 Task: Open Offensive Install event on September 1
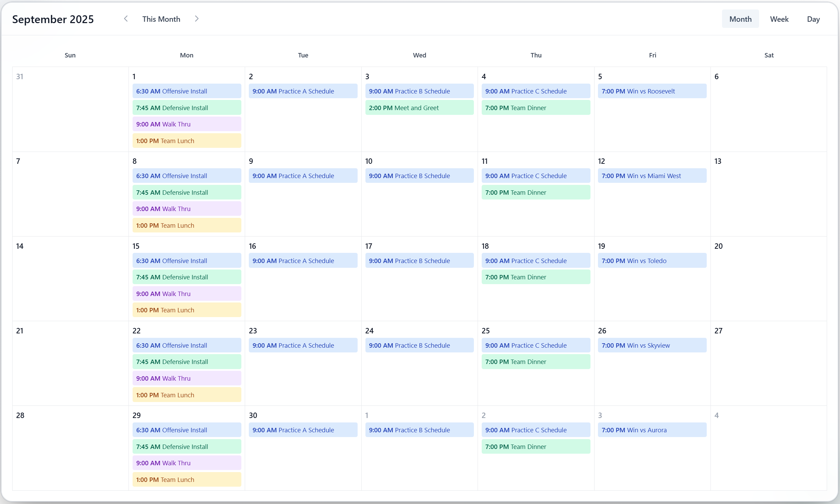point(187,91)
